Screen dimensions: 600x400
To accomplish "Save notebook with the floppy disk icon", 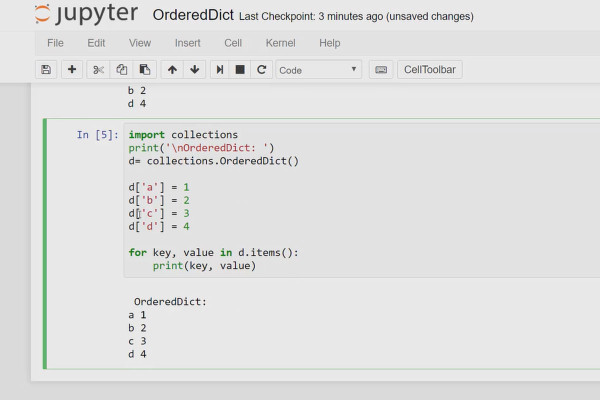I will pyautogui.click(x=46, y=70).
